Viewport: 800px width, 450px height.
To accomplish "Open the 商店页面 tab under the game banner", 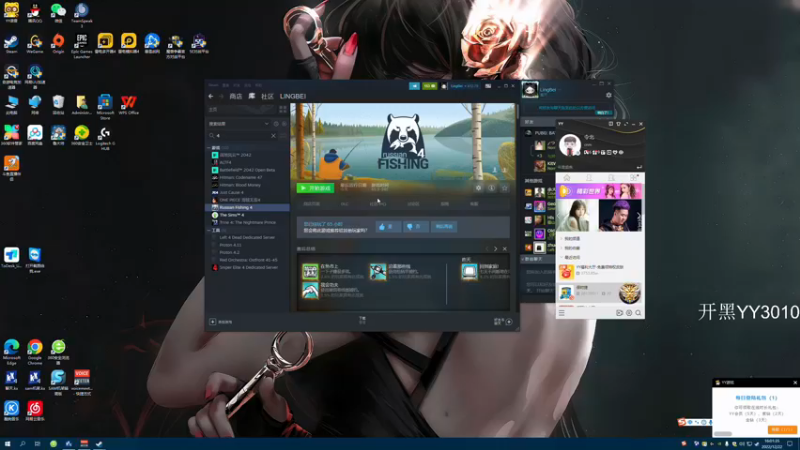I will 311,204.
